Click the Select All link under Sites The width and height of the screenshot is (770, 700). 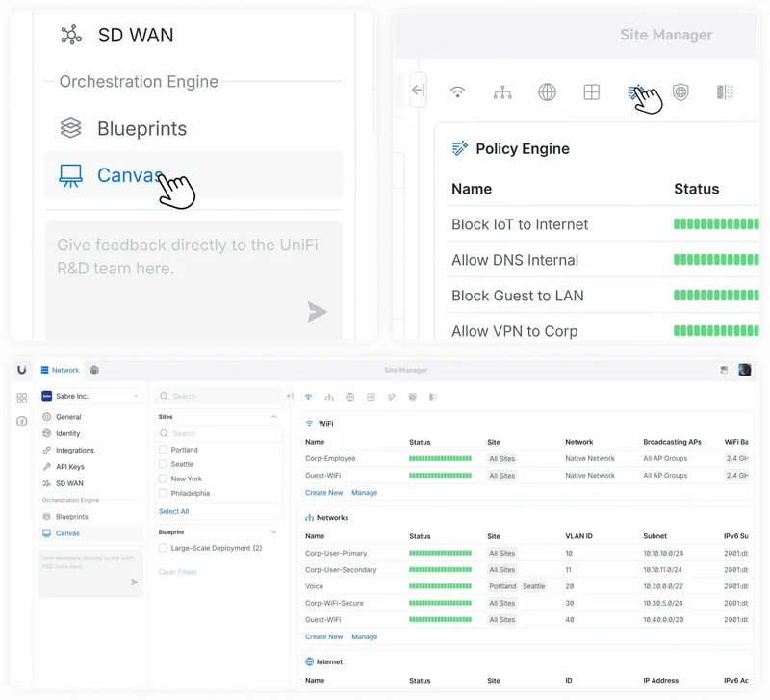pos(174,511)
